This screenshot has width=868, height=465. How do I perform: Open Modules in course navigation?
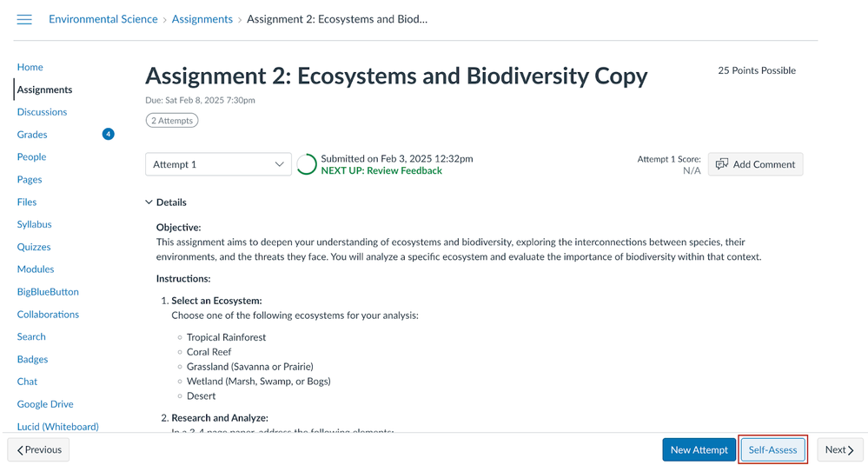(36, 269)
